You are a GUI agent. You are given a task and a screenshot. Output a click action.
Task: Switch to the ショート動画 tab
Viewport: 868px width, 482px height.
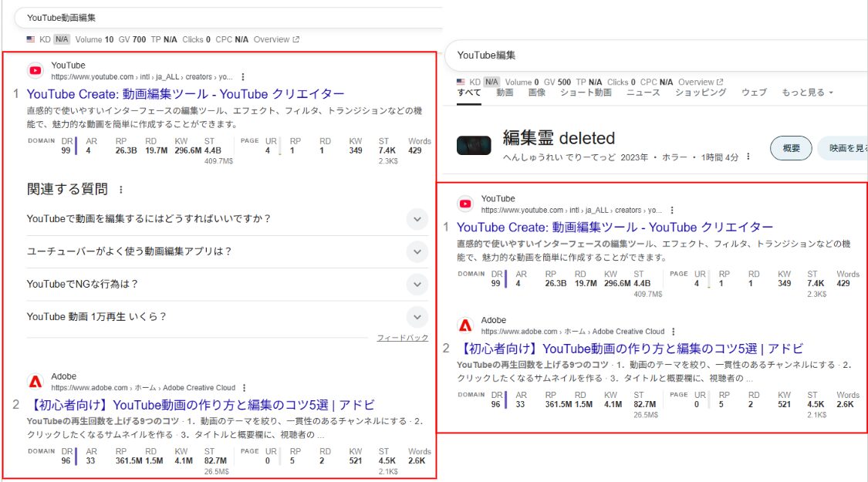tap(586, 93)
